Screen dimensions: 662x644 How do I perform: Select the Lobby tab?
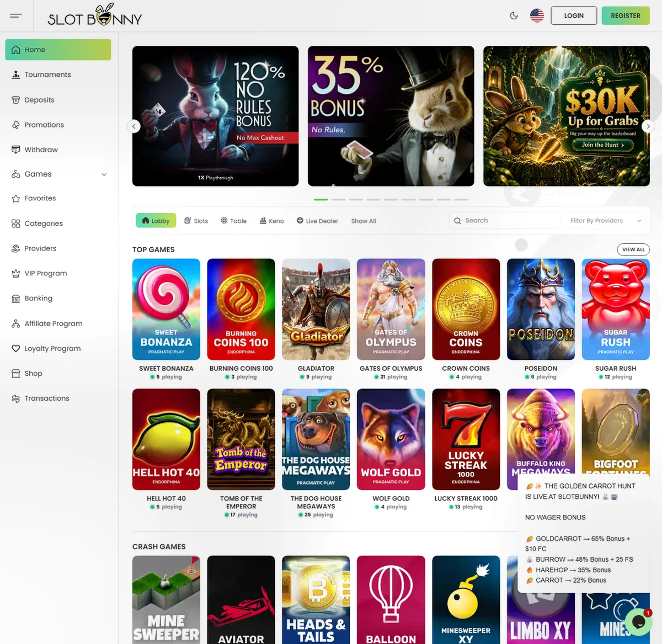tap(156, 221)
